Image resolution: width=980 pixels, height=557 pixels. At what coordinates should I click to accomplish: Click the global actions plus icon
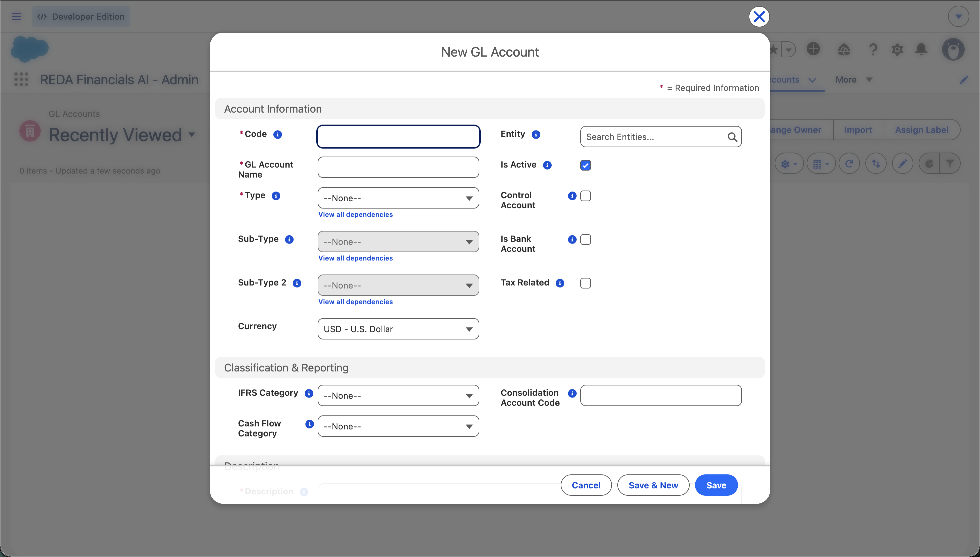[813, 49]
